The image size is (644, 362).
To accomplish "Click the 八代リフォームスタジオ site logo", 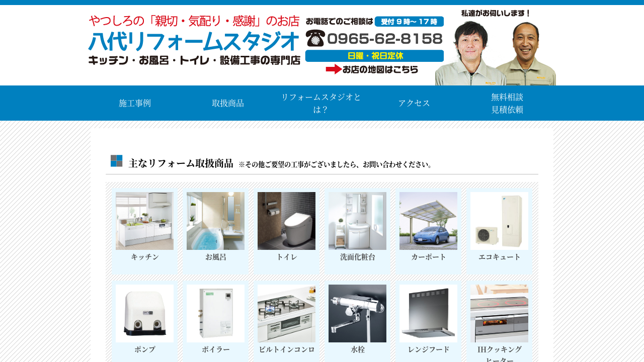I will 194,40.
